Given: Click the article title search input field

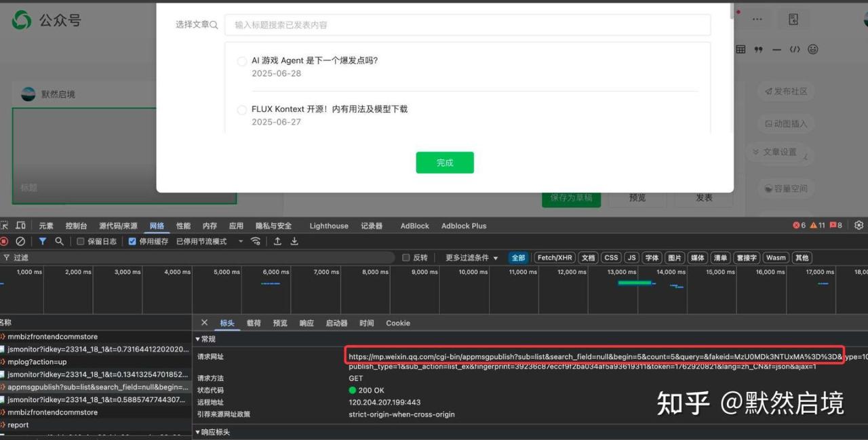Looking at the screenshot, I should 468,25.
